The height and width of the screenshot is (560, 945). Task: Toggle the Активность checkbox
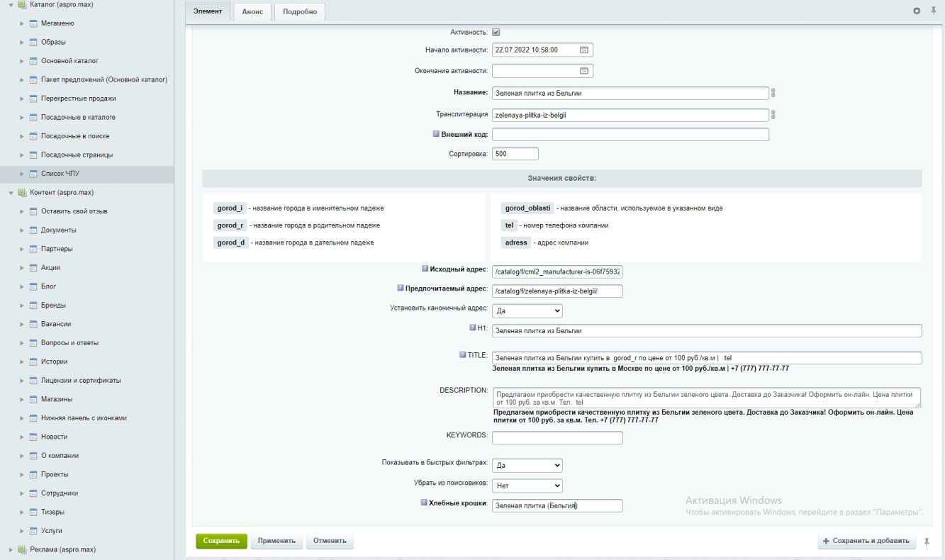pyautogui.click(x=496, y=32)
